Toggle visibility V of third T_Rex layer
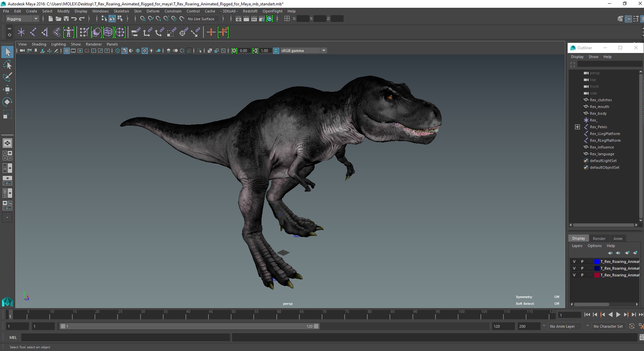This screenshot has width=644, height=351. tap(574, 275)
